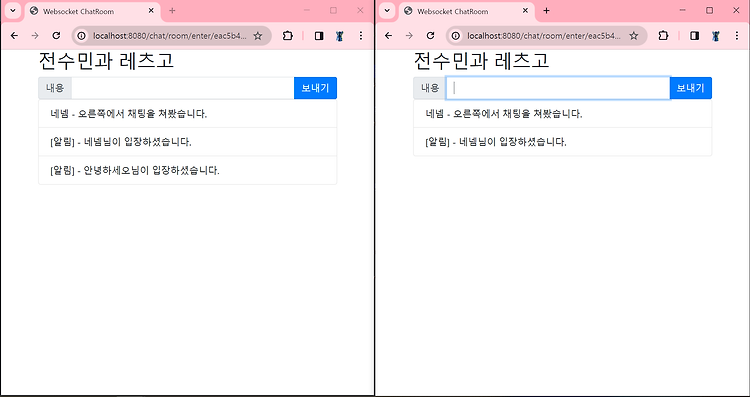This screenshot has width=750, height=397.
Task: Click the right window address bar URL
Action: click(544, 36)
